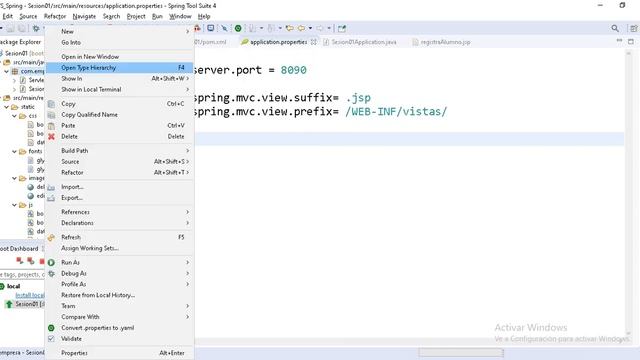The height and width of the screenshot is (360, 640).
Task: Click the Open Console toolbar icon
Action: click(211, 28)
